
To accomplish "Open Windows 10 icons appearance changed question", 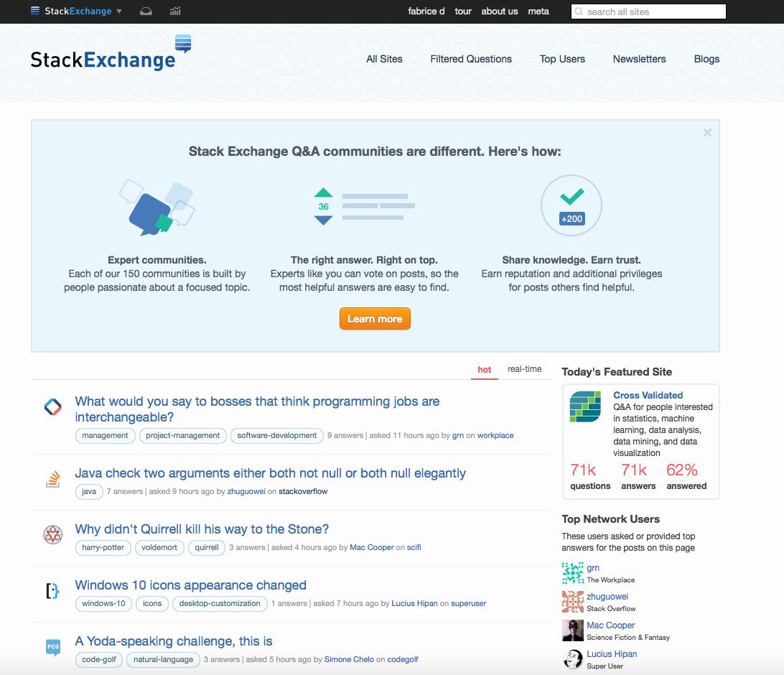I will pyautogui.click(x=190, y=585).
